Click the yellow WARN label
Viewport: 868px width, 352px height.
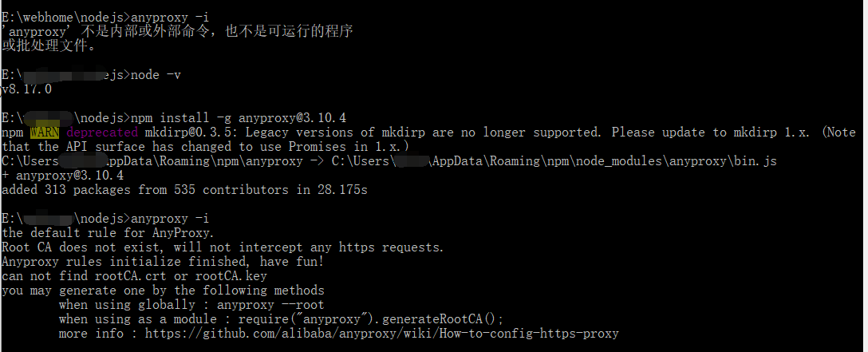pyautogui.click(x=45, y=132)
